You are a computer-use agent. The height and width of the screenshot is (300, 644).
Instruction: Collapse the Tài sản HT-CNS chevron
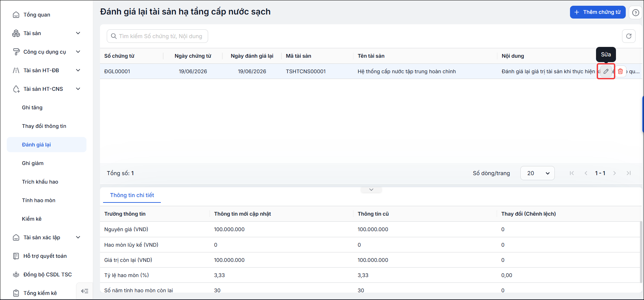[x=78, y=89]
